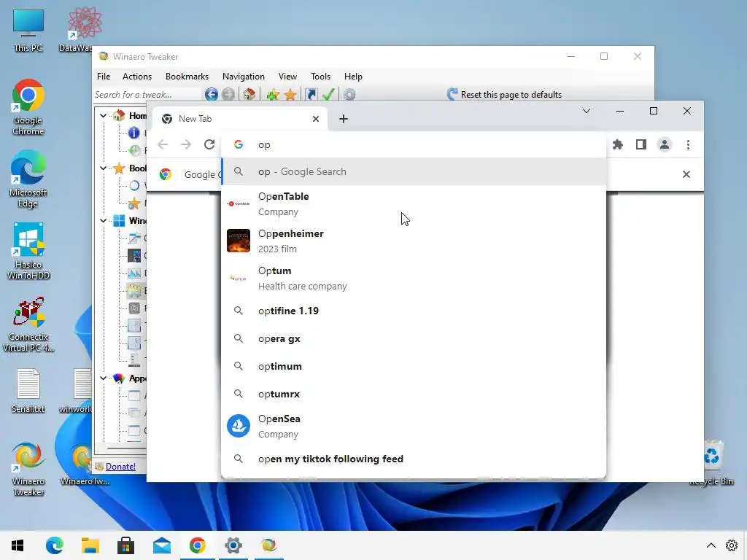Select the New Tab tab
This screenshot has width=747, height=560.
241,119
